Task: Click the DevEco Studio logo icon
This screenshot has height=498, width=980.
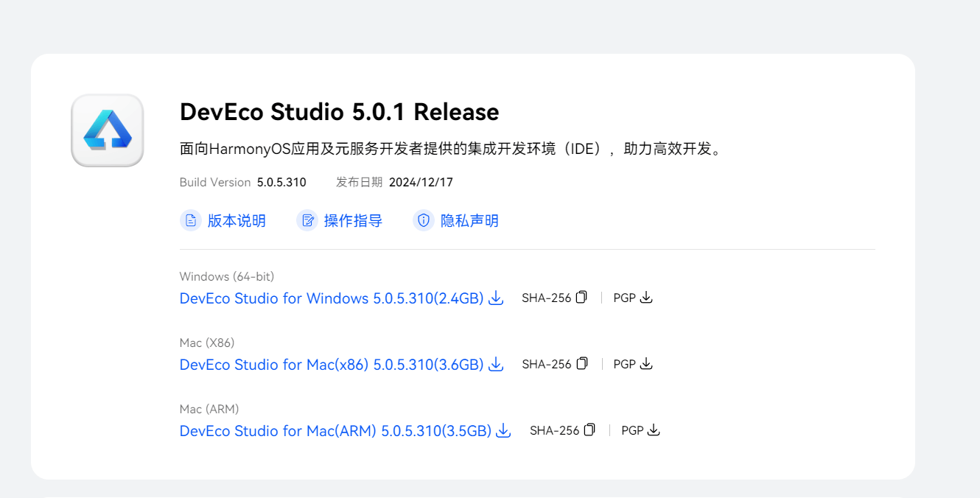Action: pyautogui.click(x=108, y=130)
